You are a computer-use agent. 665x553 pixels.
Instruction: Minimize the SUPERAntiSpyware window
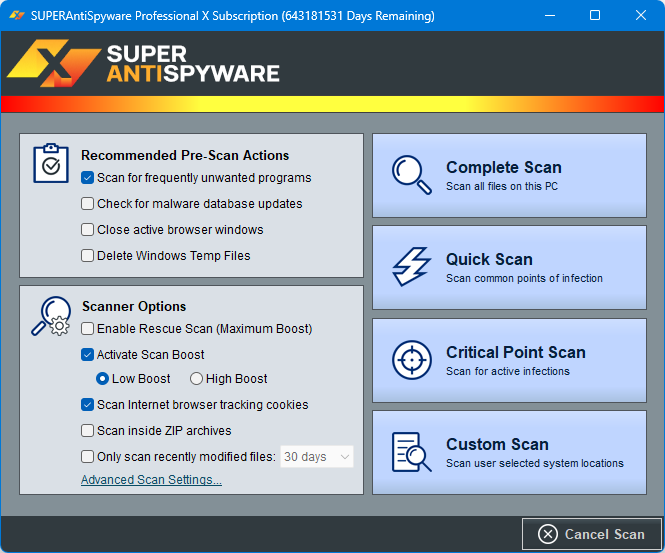(x=549, y=16)
